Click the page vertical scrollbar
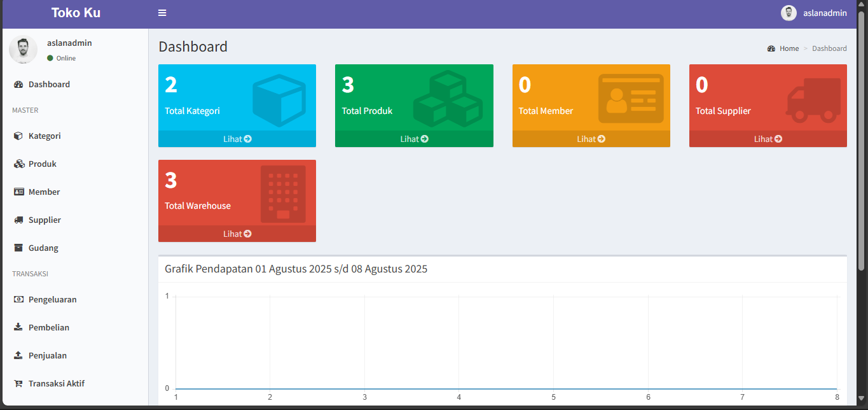This screenshot has width=868, height=410. coord(862,140)
